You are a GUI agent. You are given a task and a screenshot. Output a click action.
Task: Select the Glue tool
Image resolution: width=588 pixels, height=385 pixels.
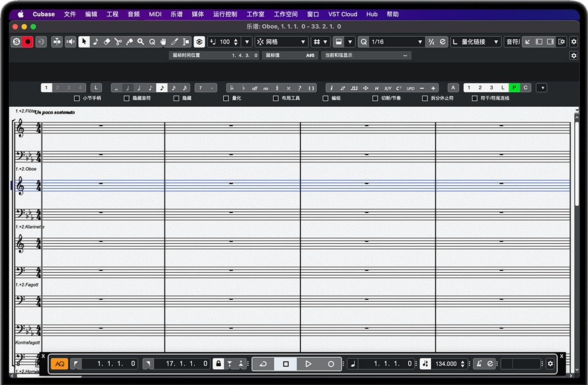point(129,42)
